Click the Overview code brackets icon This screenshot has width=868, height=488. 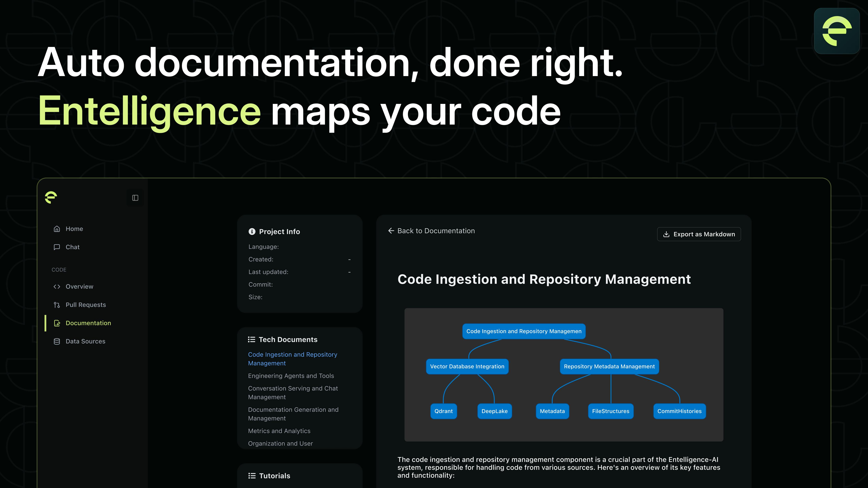click(57, 286)
